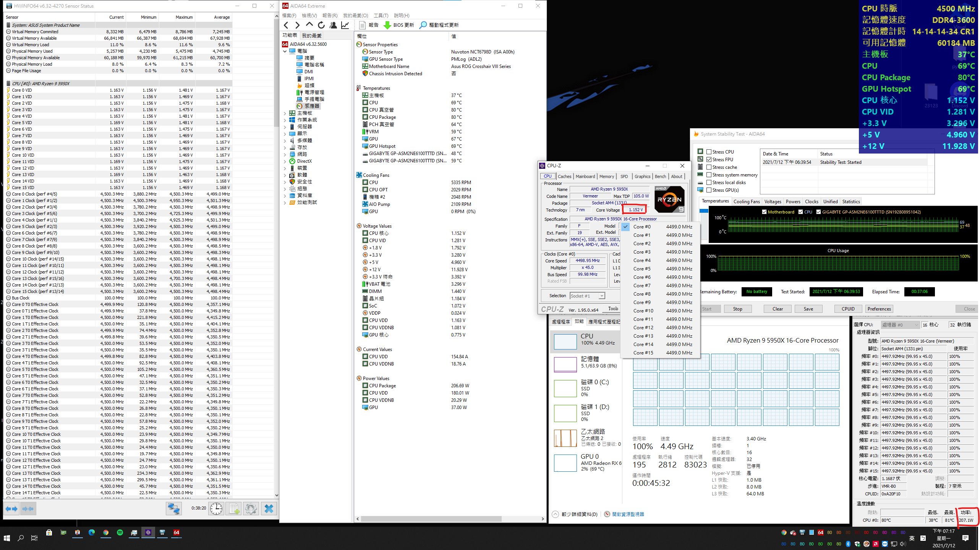
Task: Open HWiNFO remote network monitoring icon
Action: point(173,509)
